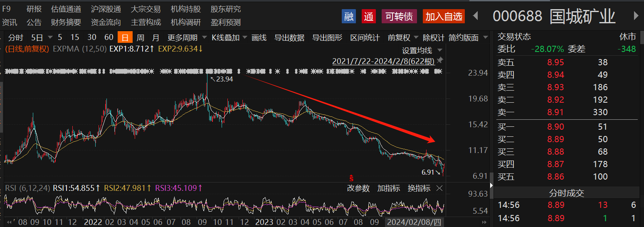644x227 pixels.
Task: Select the 30 minute period
Action: [x=92, y=37]
